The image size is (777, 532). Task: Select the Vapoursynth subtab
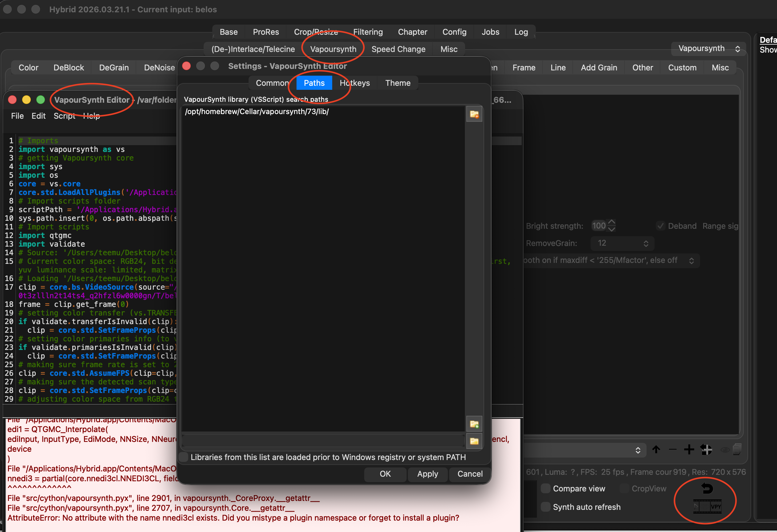333,49
